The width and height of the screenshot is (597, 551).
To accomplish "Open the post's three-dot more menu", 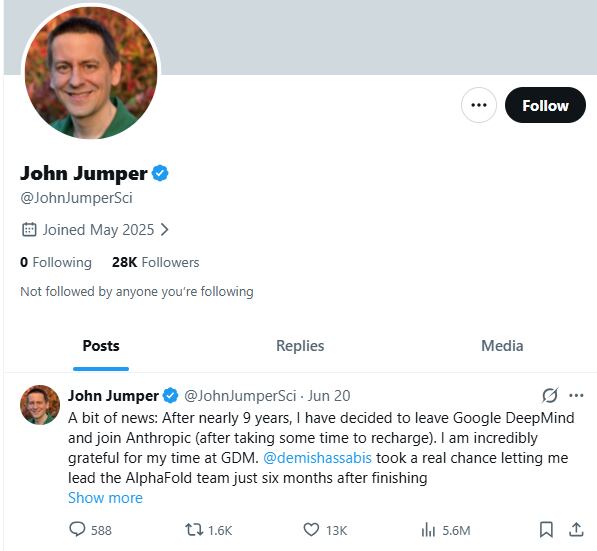I will coord(576,395).
